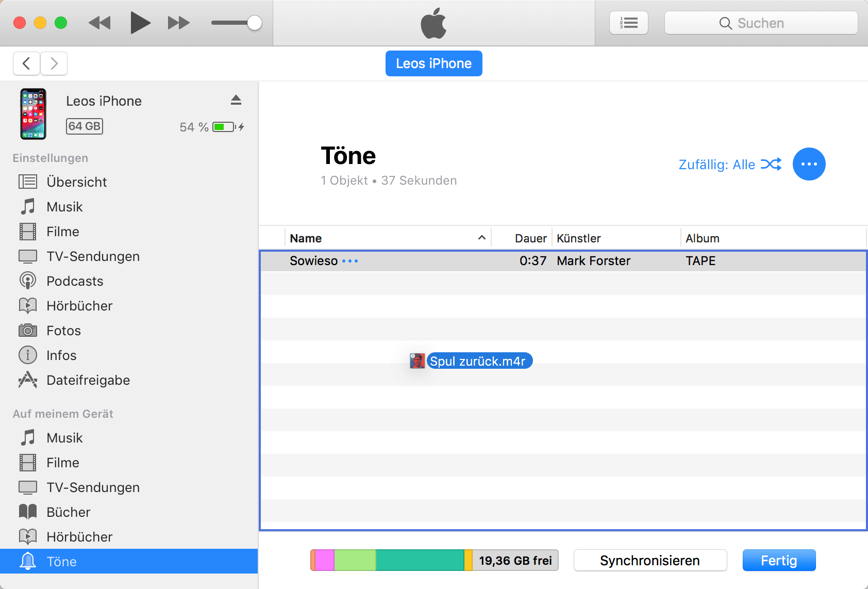Select the Sowieso tone row

pyautogui.click(x=563, y=261)
